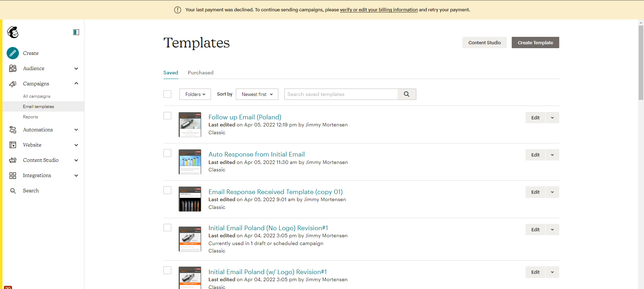Check Initial Email Poland (No Logo) checkbox
Image resolution: width=644 pixels, height=289 pixels.
[x=167, y=227]
